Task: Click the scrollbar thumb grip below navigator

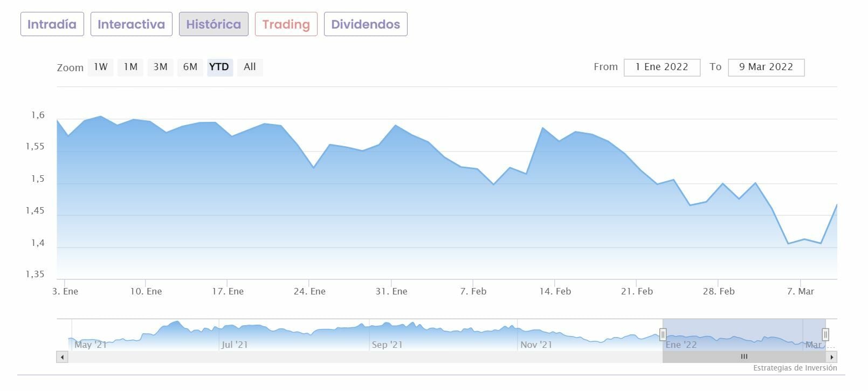Action: coord(744,356)
